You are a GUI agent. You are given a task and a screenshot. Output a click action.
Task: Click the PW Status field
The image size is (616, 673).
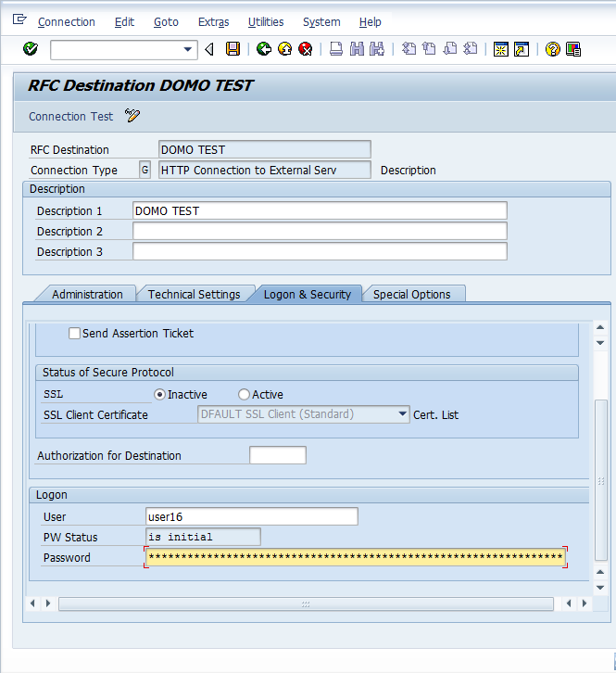[204, 537]
